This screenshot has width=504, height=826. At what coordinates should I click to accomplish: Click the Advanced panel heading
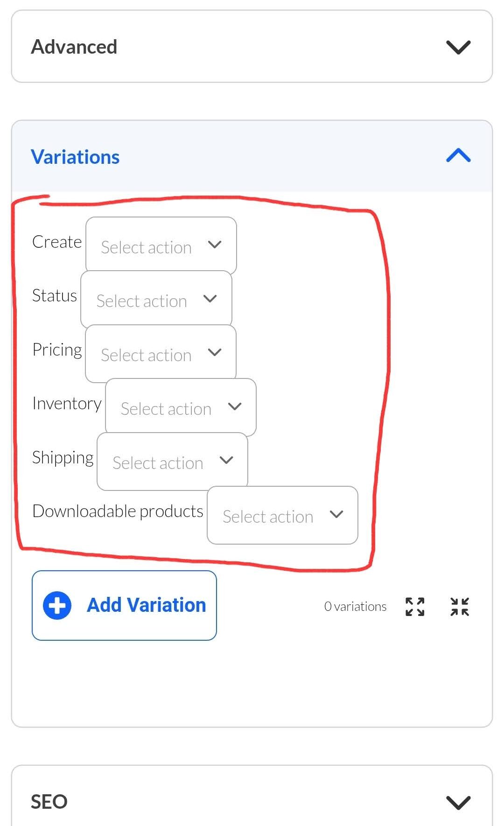[x=74, y=47]
